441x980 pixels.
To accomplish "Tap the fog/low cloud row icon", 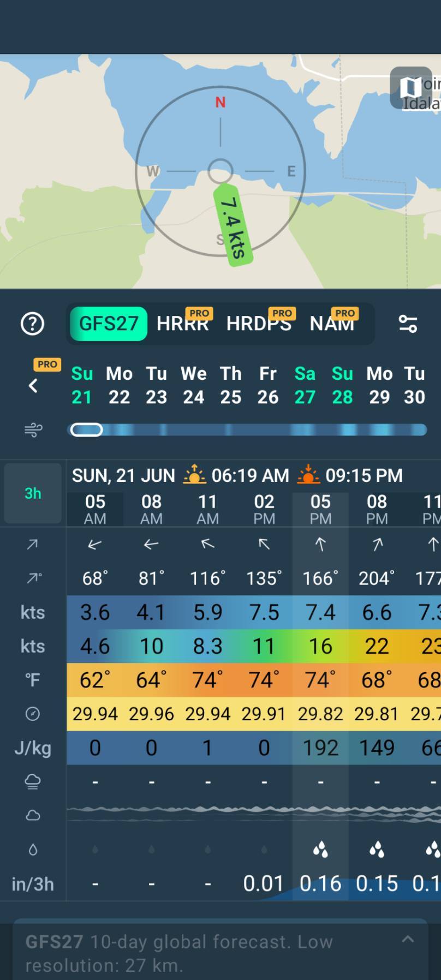I will tap(33, 781).
